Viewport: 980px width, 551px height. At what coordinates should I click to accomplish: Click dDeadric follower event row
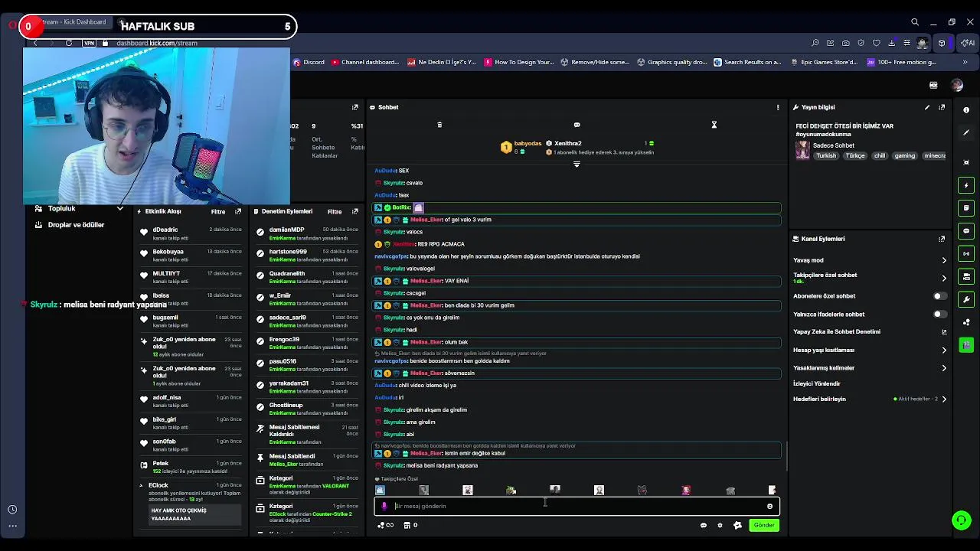(190, 233)
